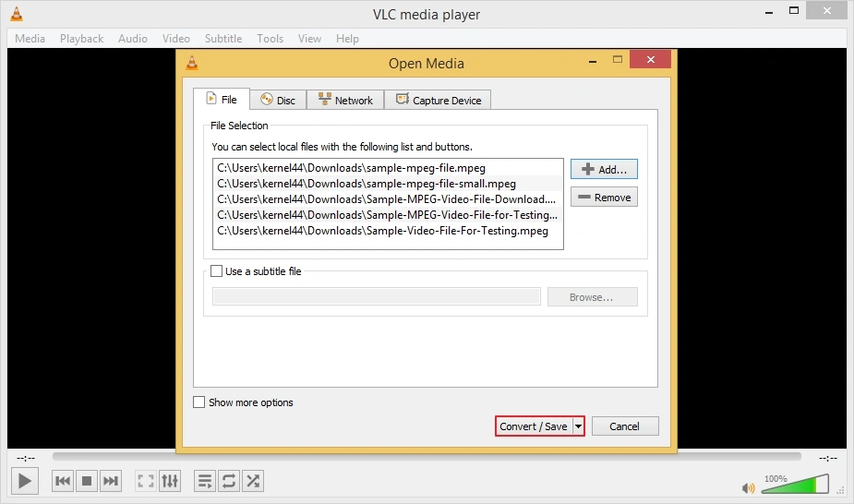This screenshot has height=504, width=854.
Task: Click the Cancel button
Action: (x=625, y=426)
